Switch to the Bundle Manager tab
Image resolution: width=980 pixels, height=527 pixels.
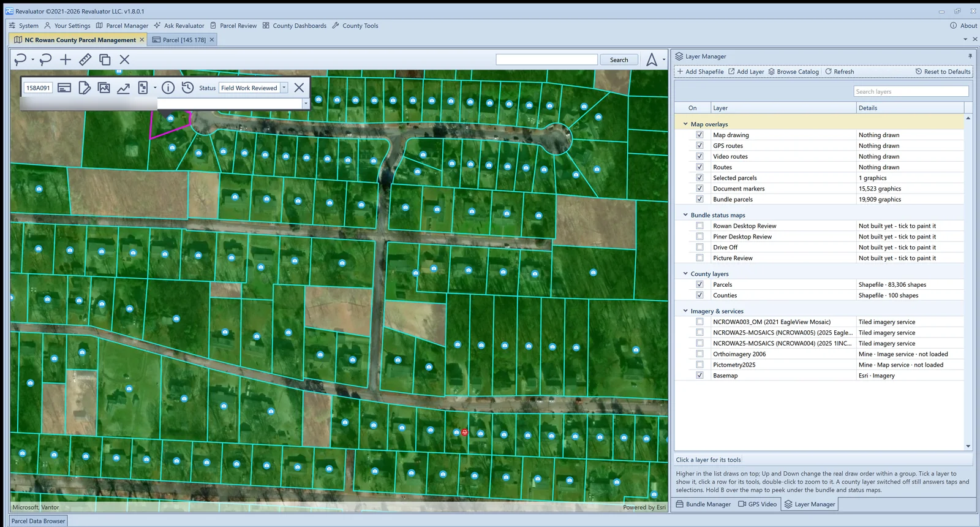[x=703, y=504]
